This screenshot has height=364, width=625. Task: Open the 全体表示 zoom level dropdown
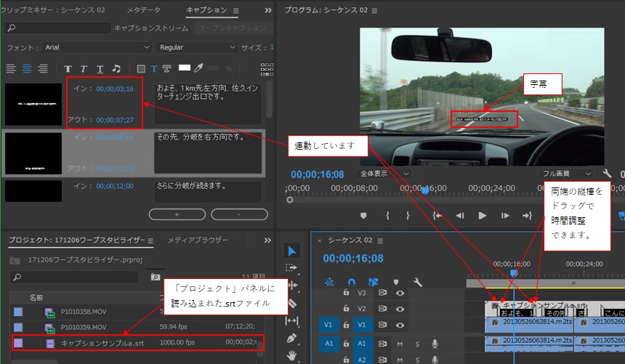pos(383,174)
